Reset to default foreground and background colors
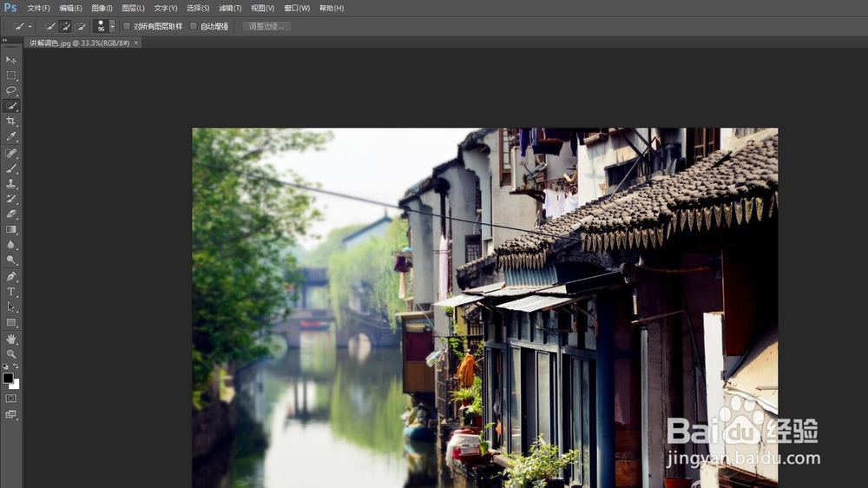The width and height of the screenshot is (868, 488). pyautogui.click(x=5, y=366)
